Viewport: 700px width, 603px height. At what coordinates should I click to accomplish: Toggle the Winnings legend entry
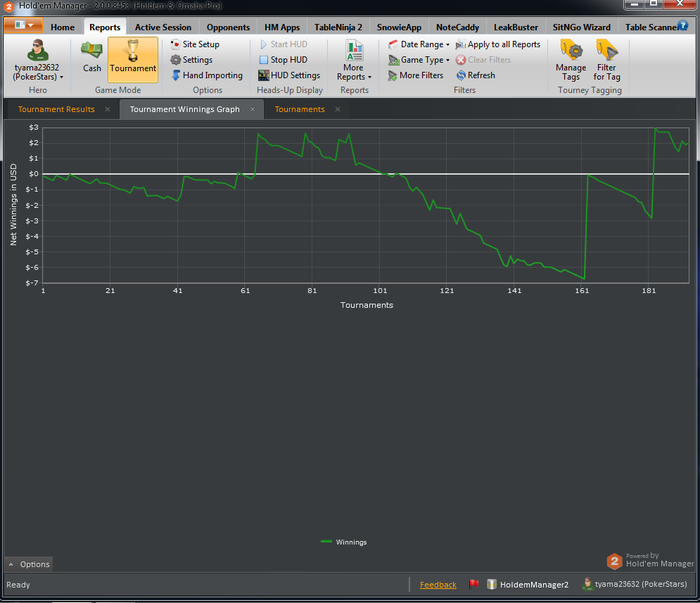click(344, 542)
